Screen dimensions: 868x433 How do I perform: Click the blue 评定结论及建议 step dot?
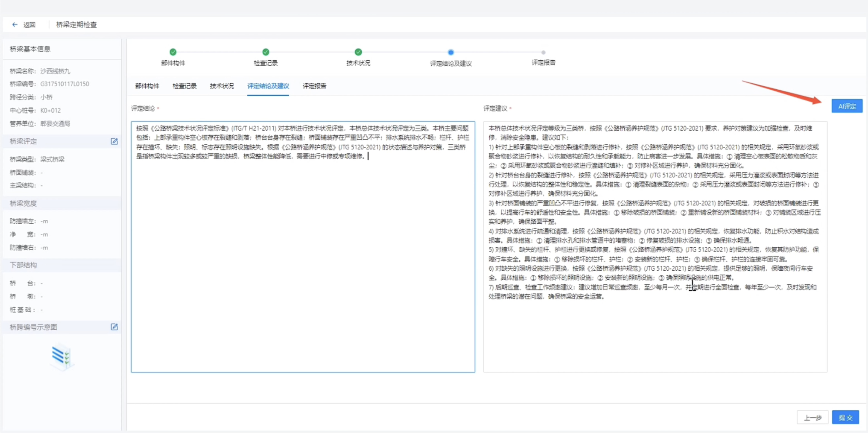tap(451, 52)
